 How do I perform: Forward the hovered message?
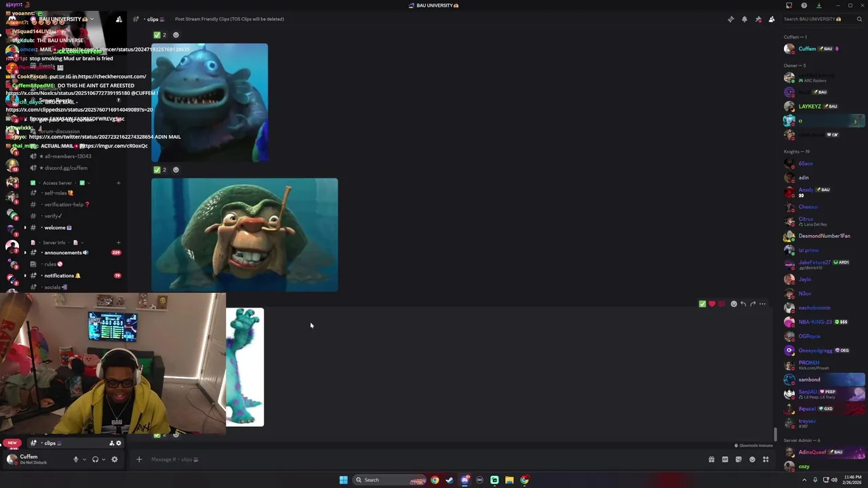tap(753, 304)
